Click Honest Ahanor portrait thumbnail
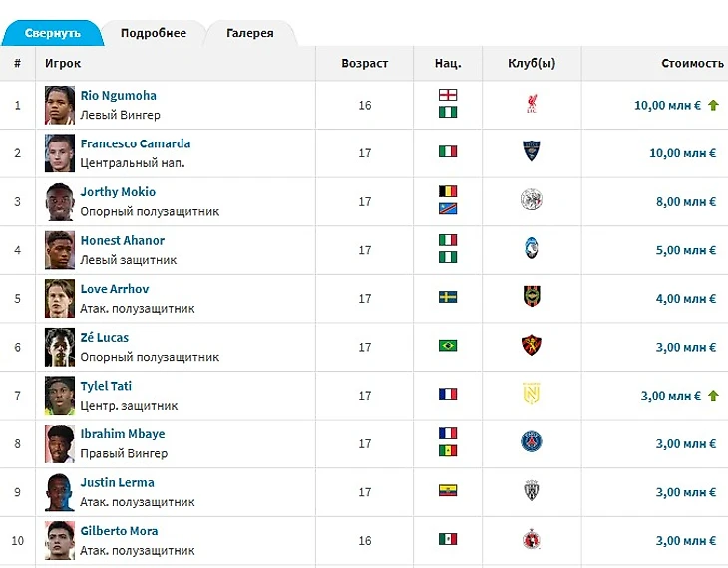The image size is (728, 568). click(x=60, y=250)
